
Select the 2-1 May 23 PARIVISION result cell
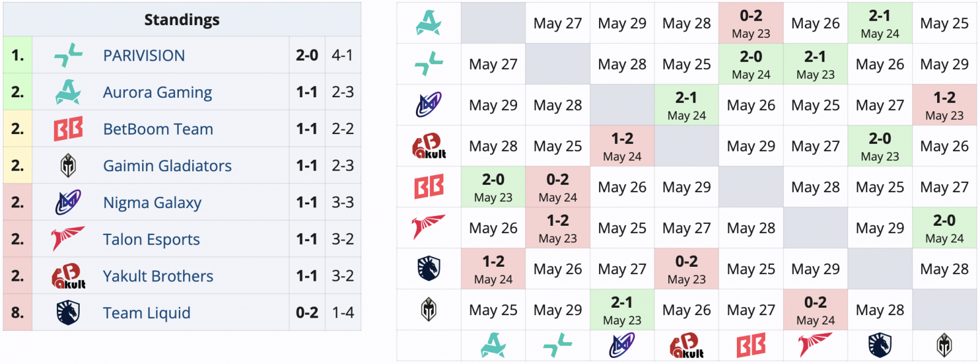pyautogui.click(x=815, y=64)
